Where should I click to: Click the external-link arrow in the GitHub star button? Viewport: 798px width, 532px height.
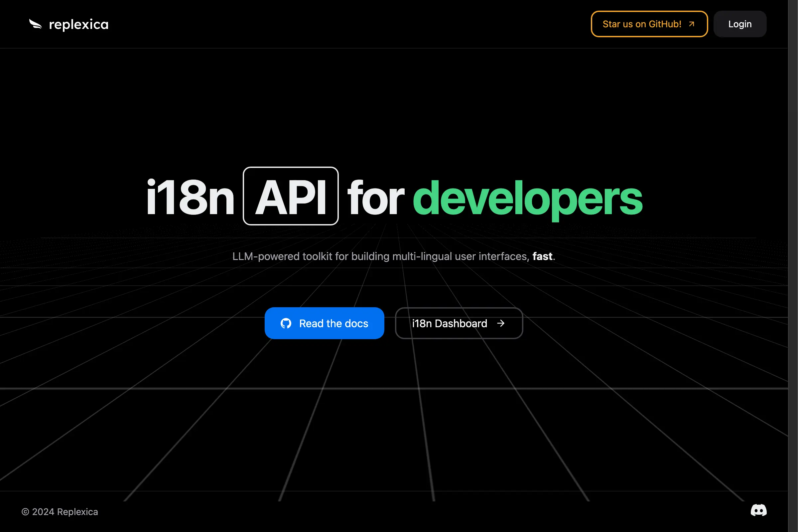click(691, 24)
